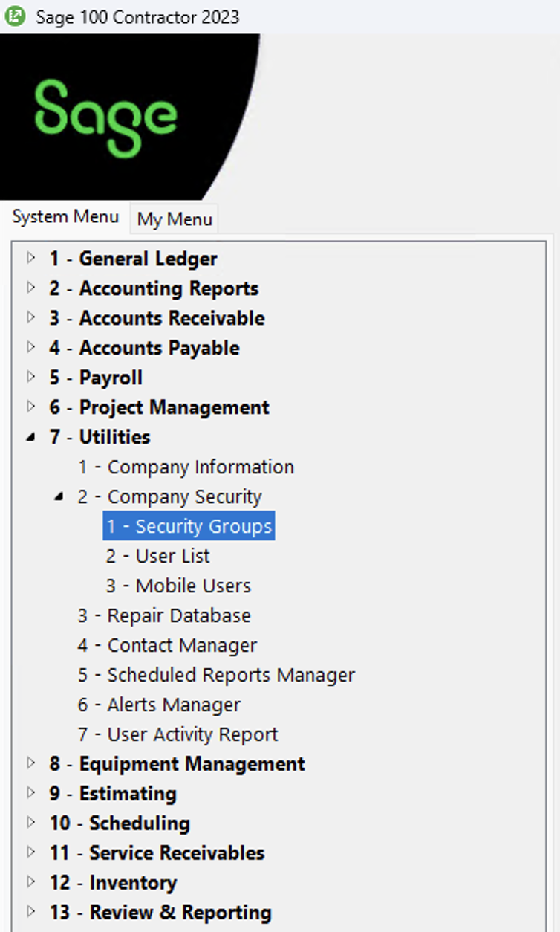Expand the General Ledger tree node arrow

[x=30, y=259]
